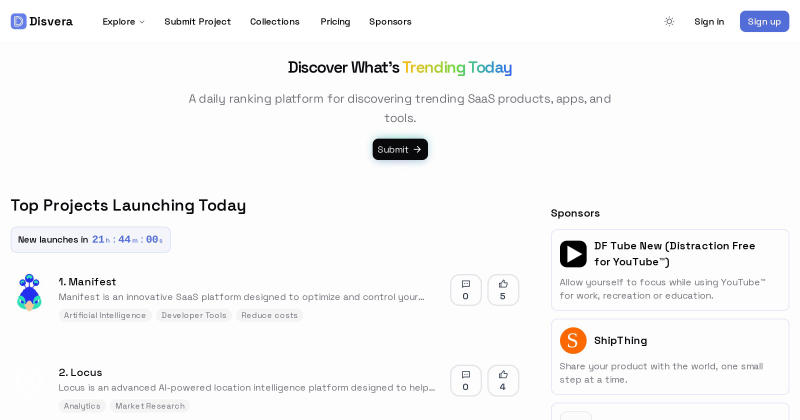Open comments for the Locus project
The image size is (800, 420).
click(465, 381)
